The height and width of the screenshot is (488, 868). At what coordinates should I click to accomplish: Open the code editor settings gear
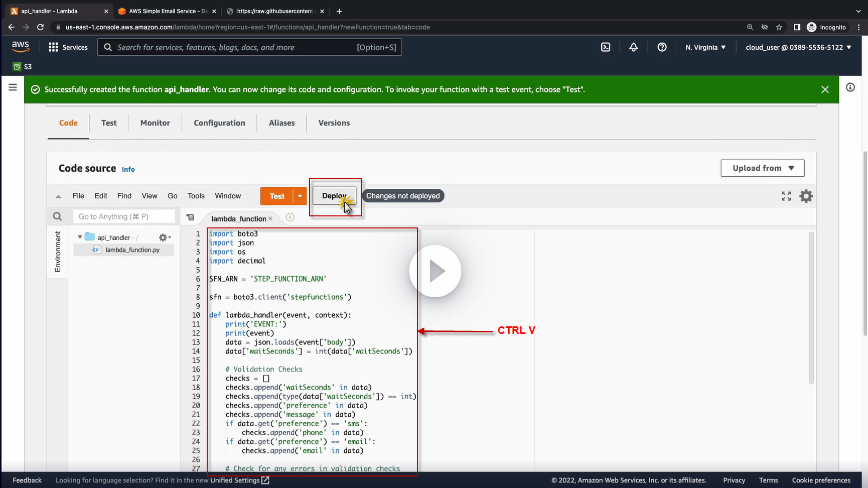(x=806, y=196)
